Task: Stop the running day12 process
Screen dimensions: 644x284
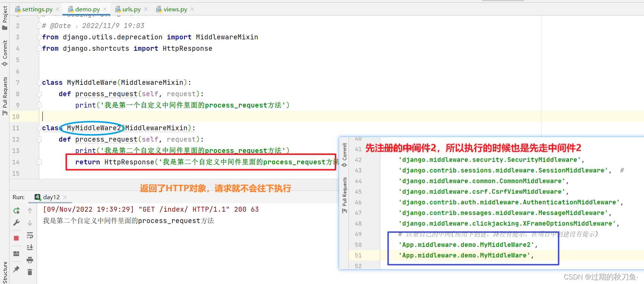Action: (16, 238)
